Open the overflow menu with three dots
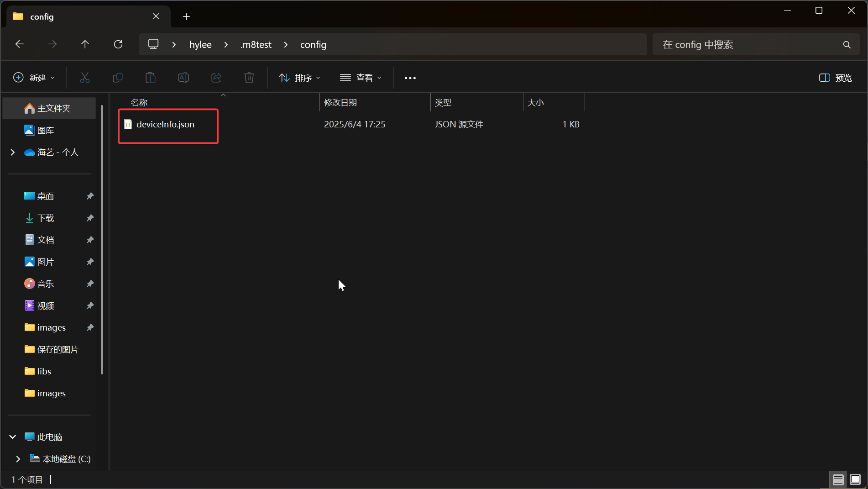The height and width of the screenshot is (489, 868). (x=409, y=77)
